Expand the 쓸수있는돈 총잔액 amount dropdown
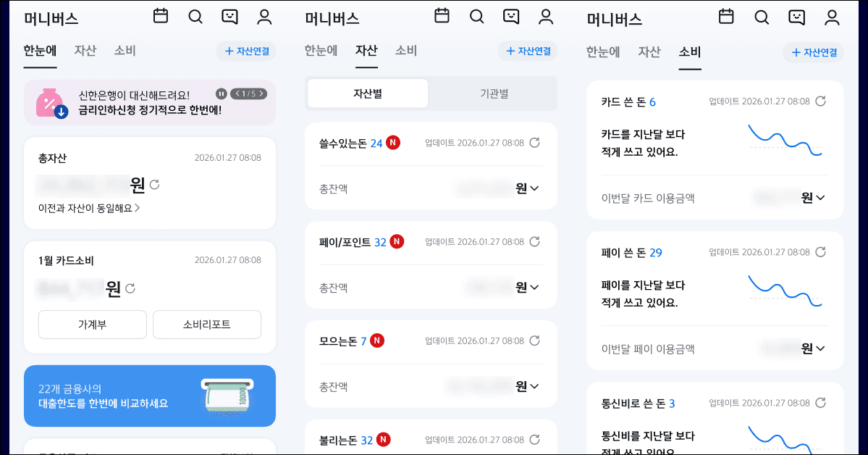The height and width of the screenshot is (455, 868). pos(534,188)
